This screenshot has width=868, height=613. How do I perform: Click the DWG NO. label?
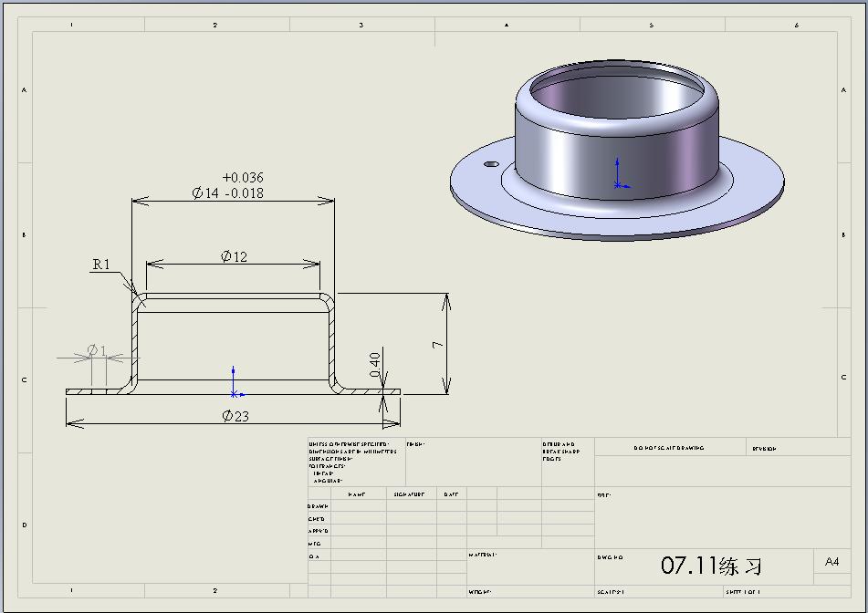point(610,557)
